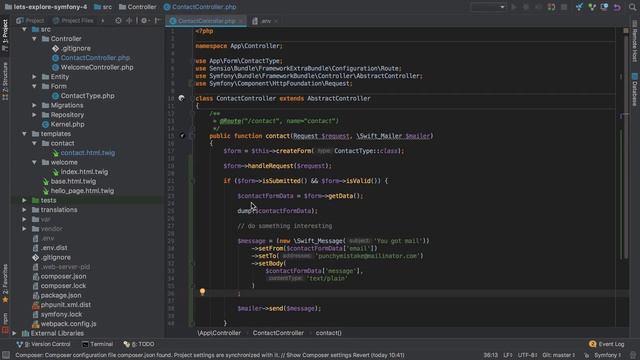The width and height of the screenshot is (640, 360).
Task: Click the Stop square toolbar icon
Action: tap(564, 7)
